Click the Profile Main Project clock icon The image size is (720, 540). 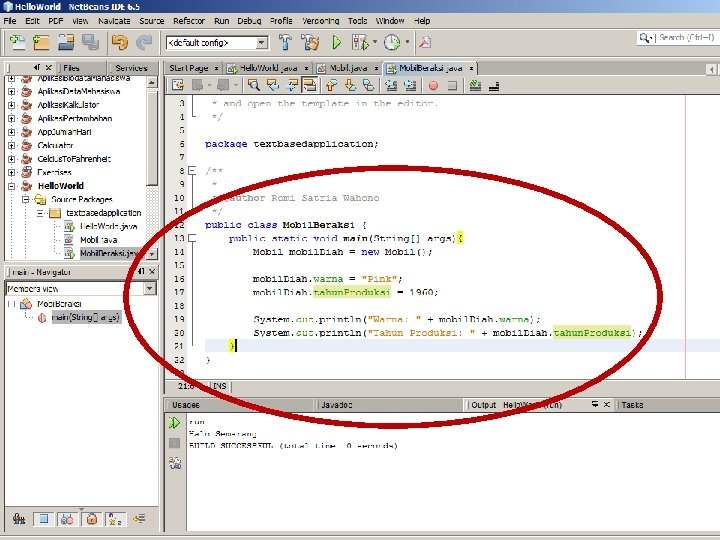pyautogui.click(x=392, y=42)
